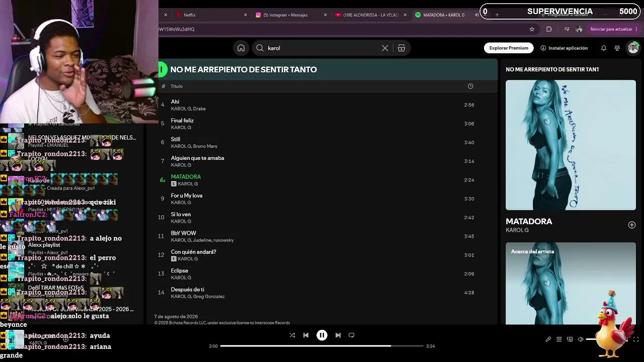Close the YouTube ALONDRISSA tab
Screen dimensions: 644x362
click(x=405, y=15)
